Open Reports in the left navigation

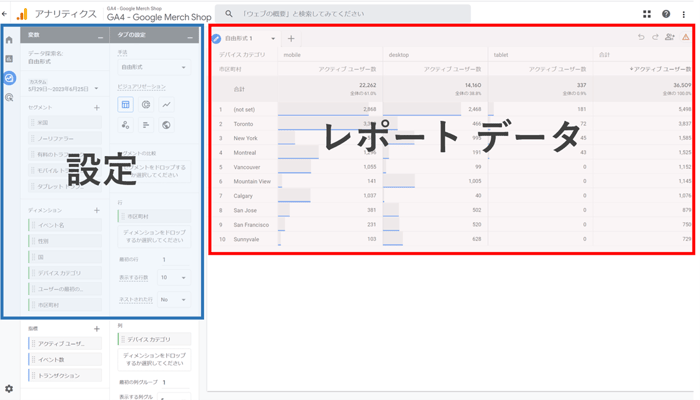pyautogui.click(x=9, y=59)
